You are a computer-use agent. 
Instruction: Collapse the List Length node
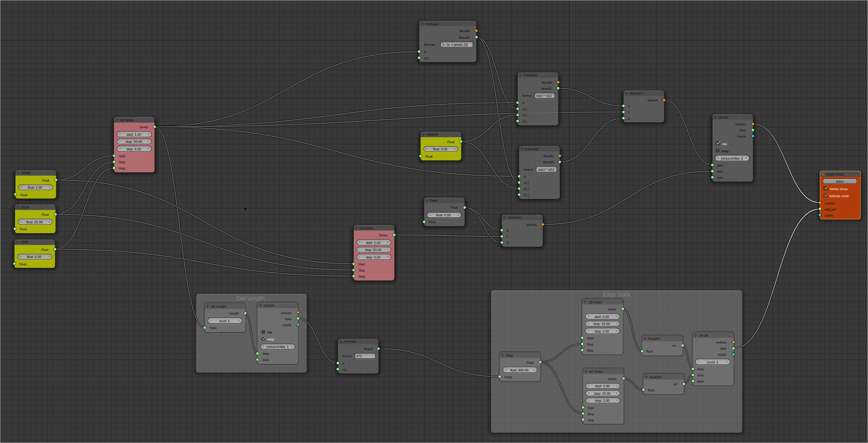point(208,306)
